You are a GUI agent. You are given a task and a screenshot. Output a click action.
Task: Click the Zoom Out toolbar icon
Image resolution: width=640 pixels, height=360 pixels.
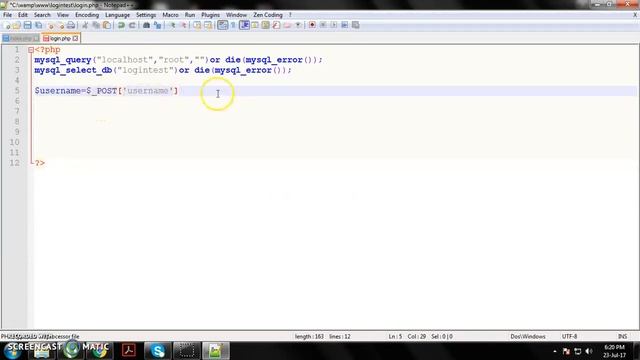point(183,25)
